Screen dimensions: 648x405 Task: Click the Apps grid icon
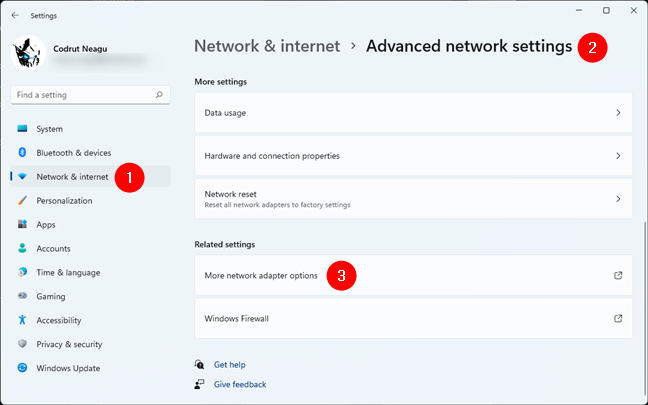point(22,224)
